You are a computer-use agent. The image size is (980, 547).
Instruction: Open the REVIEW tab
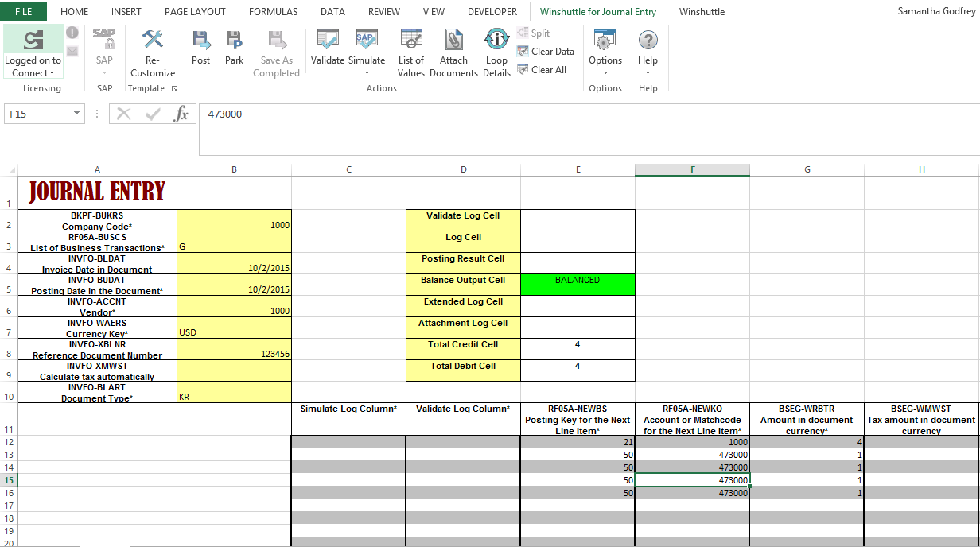pyautogui.click(x=384, y=11)
